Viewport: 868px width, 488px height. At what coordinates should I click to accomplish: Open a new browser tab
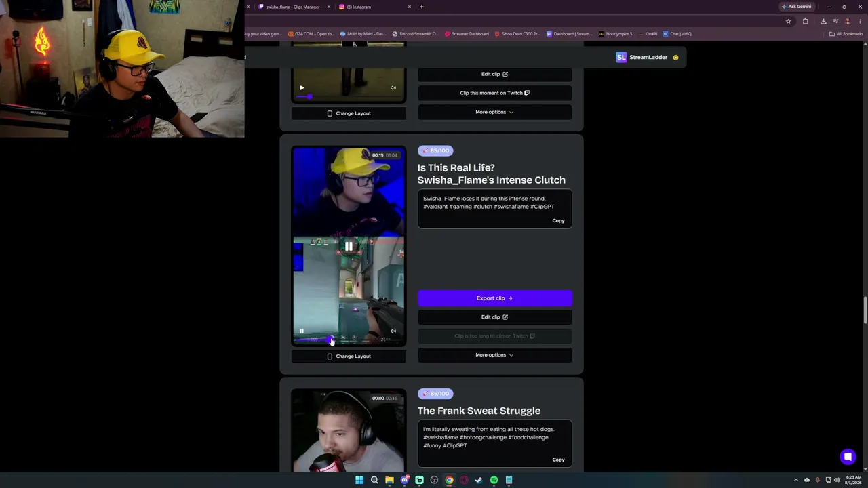coord(422,7)
